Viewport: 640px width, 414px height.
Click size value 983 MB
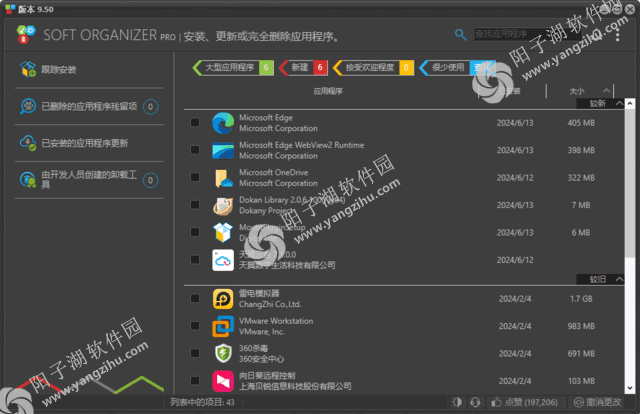tap(581, 326)
